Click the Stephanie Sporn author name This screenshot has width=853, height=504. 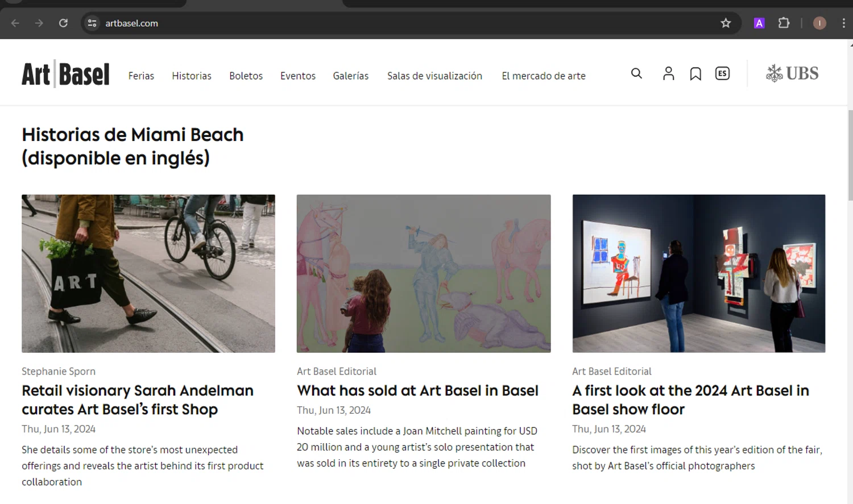59,371
